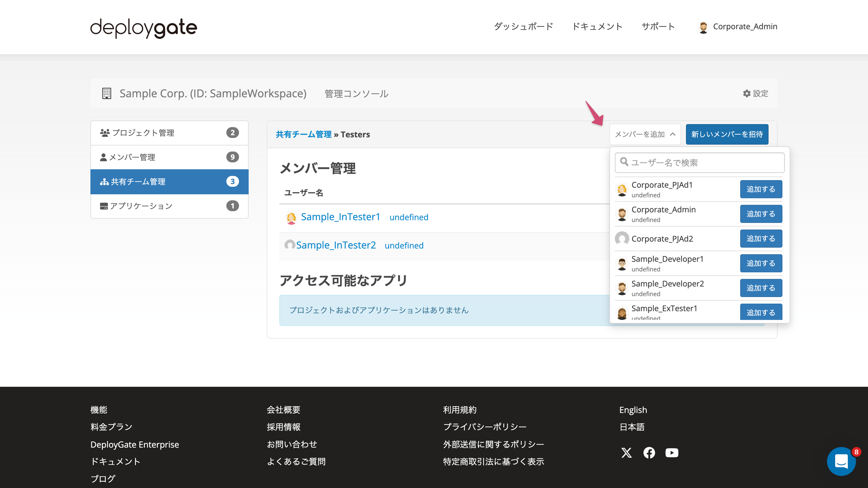Open DeployGate's X profile icon
The image size is (868, 488).
click(x=626, y=453)
